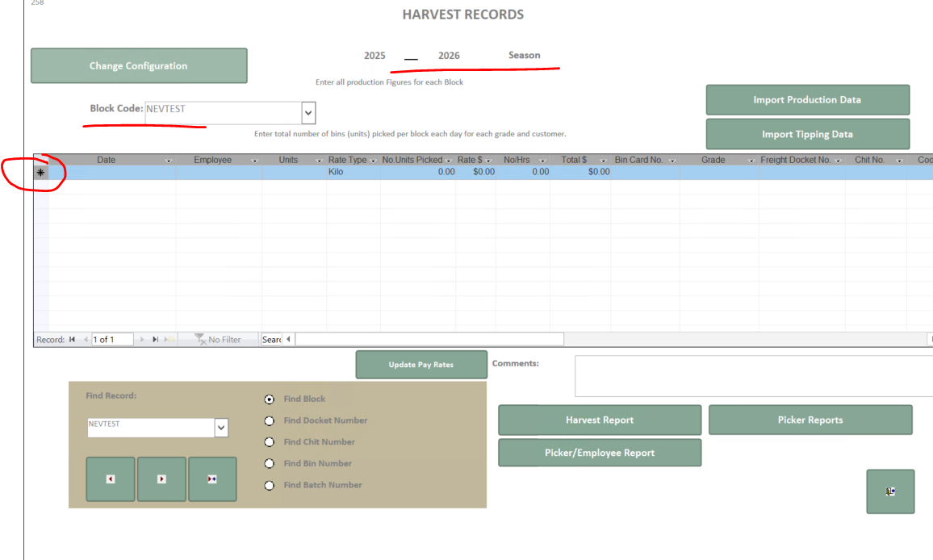Click the exit door icon button

890,491
